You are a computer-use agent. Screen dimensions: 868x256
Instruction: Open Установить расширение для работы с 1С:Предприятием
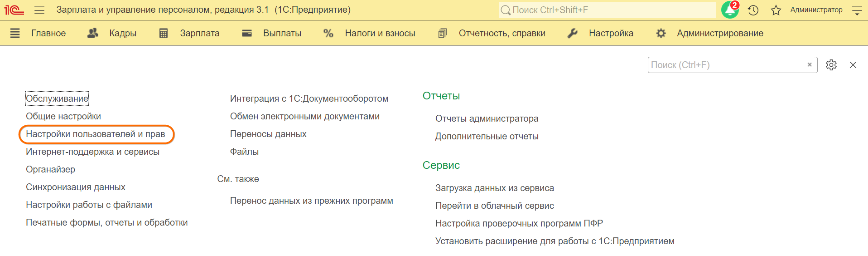coord(555,241)
